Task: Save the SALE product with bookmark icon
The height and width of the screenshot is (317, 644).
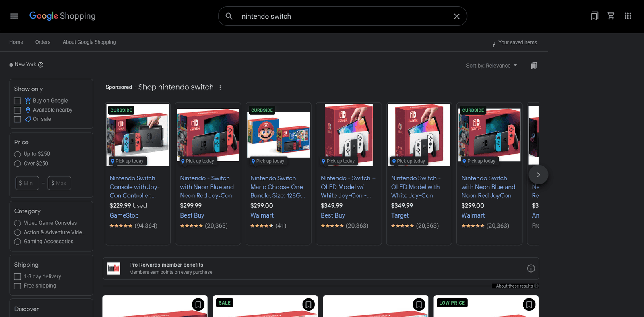Action: pyautogui.click(x=308, y=305)
